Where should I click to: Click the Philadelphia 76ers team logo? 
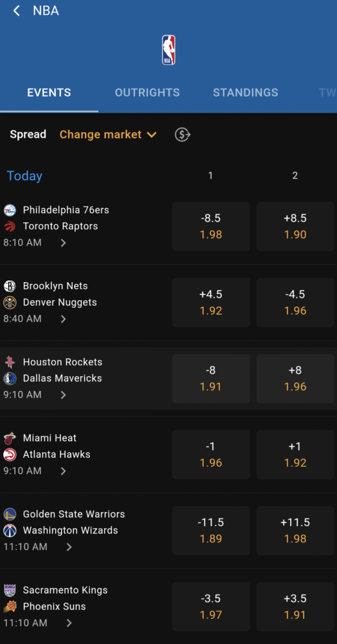pyautogui.click(x=10, y=211)
